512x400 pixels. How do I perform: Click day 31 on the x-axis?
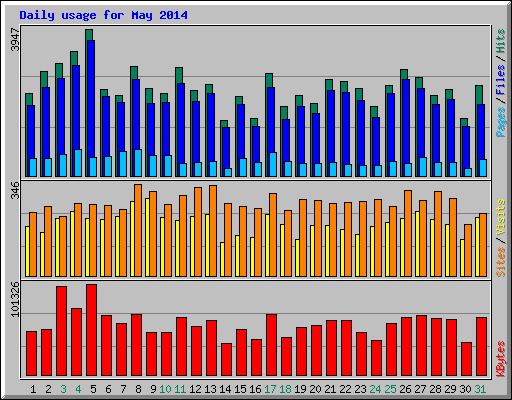point(480,389)
